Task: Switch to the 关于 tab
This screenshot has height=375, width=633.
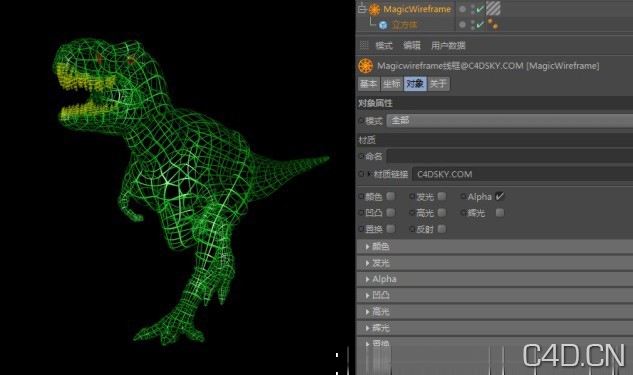Action: [438, 84]
